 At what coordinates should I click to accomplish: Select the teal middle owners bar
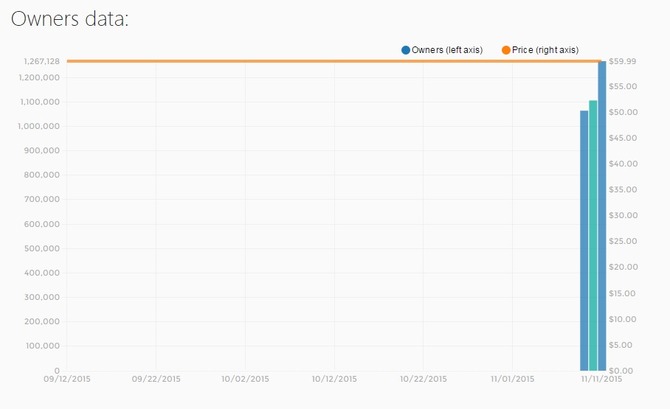pyautogui.click(x=593, y=235)
